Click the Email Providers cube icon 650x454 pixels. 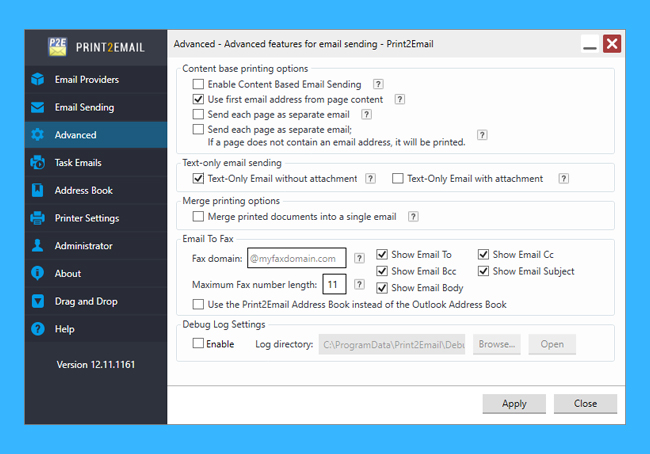[37, 79]
